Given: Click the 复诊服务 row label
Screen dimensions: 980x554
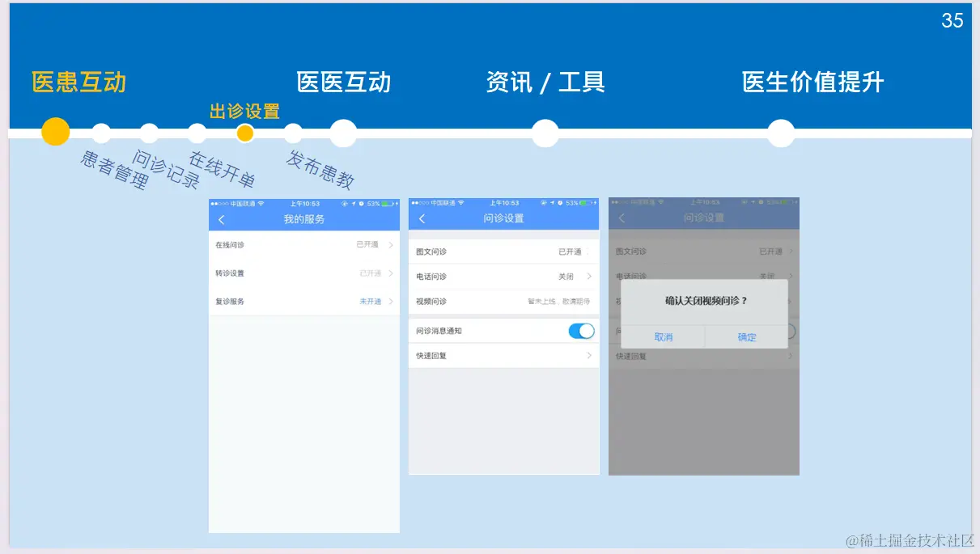Looking at the screenshot, I should pyautogui.click(x=230, y=302).
